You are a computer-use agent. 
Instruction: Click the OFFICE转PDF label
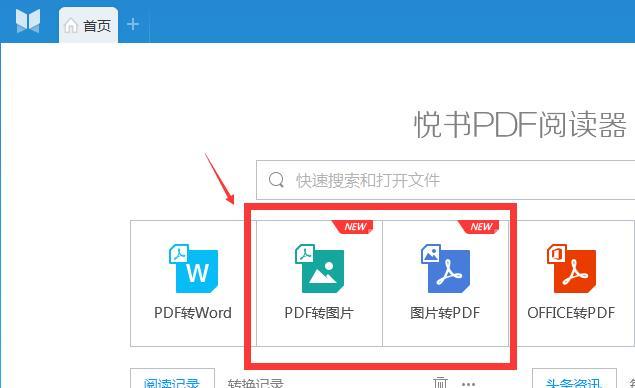[x=571, y=313]
